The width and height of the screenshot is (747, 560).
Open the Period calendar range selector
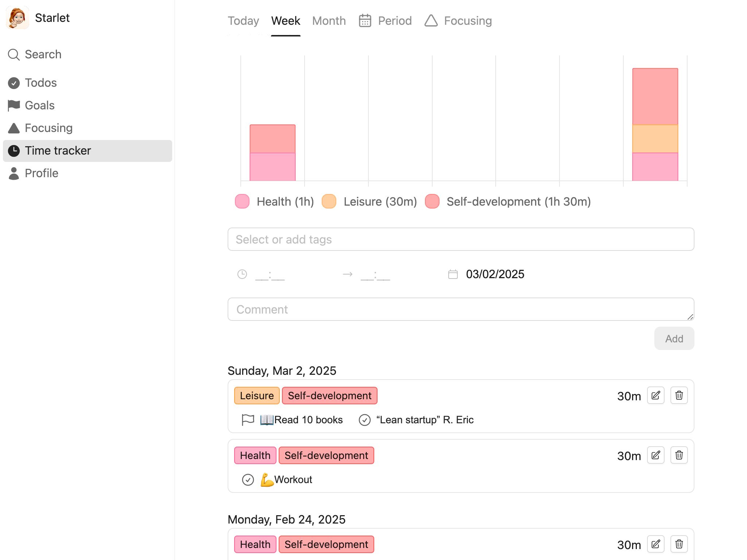pyautogui.click(x=385, y=21)
